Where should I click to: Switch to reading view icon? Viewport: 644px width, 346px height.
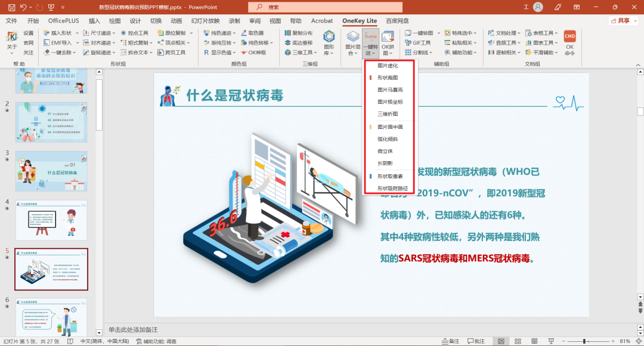(x=534, y=341)
